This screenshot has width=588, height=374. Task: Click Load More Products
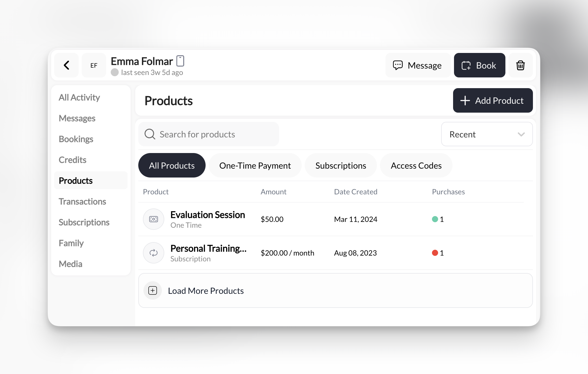205,290
